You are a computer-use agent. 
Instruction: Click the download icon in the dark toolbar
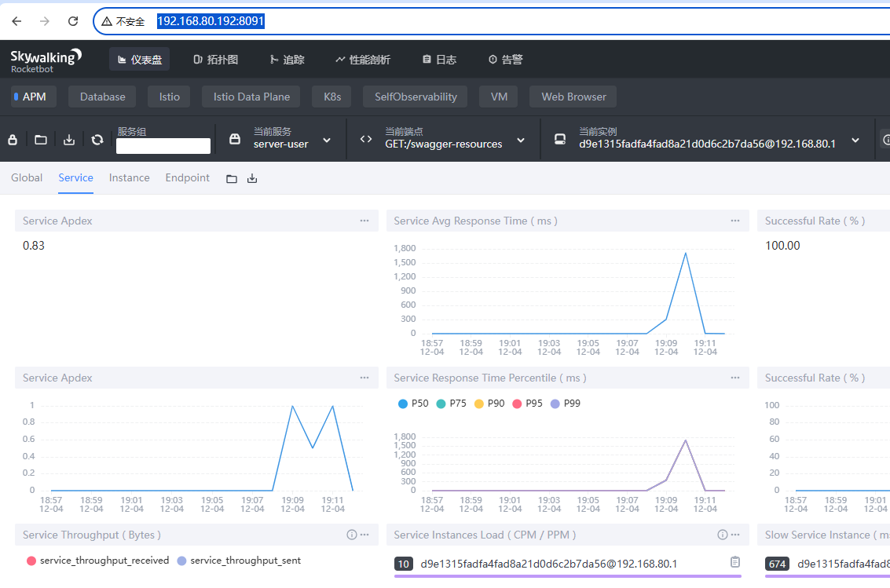point(69,140)
